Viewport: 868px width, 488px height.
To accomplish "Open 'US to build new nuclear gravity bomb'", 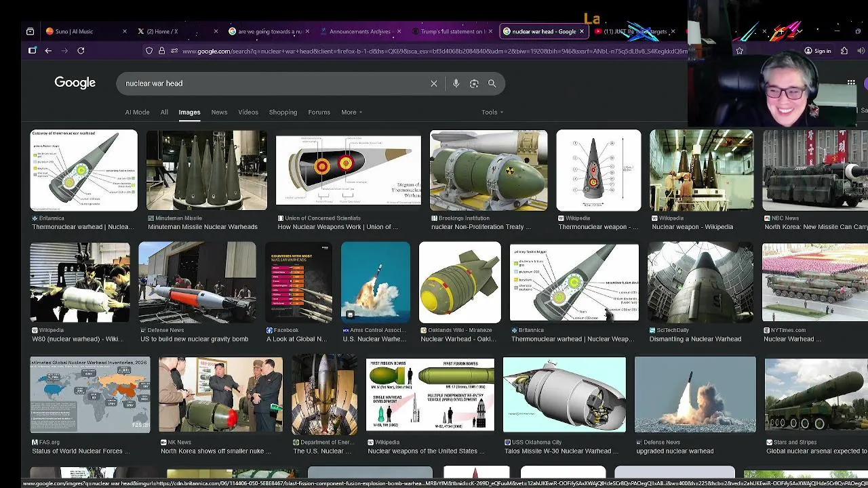I will tap(195, 339).
